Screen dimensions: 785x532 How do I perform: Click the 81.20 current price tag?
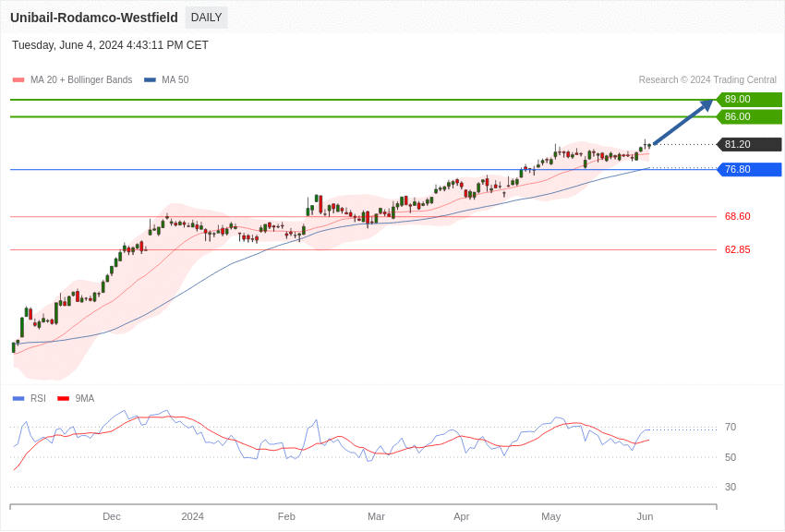point(749,145)
